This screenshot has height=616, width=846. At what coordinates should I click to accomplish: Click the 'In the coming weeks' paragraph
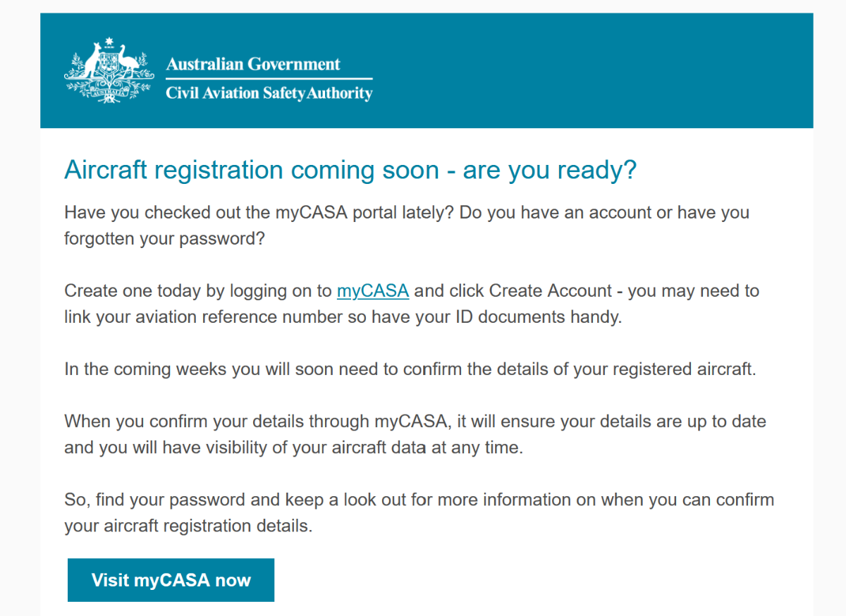tap(410, 369)
